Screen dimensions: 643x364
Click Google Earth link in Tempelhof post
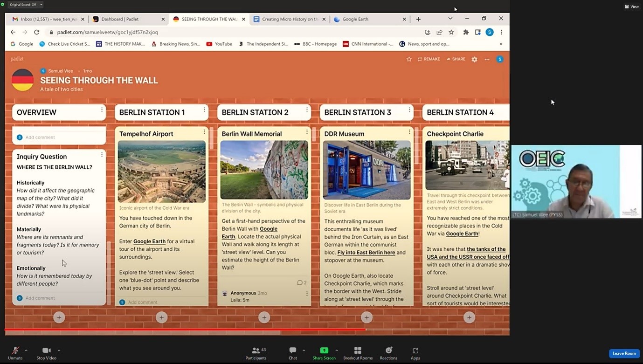pyautogui.click(x=149, y=241)
